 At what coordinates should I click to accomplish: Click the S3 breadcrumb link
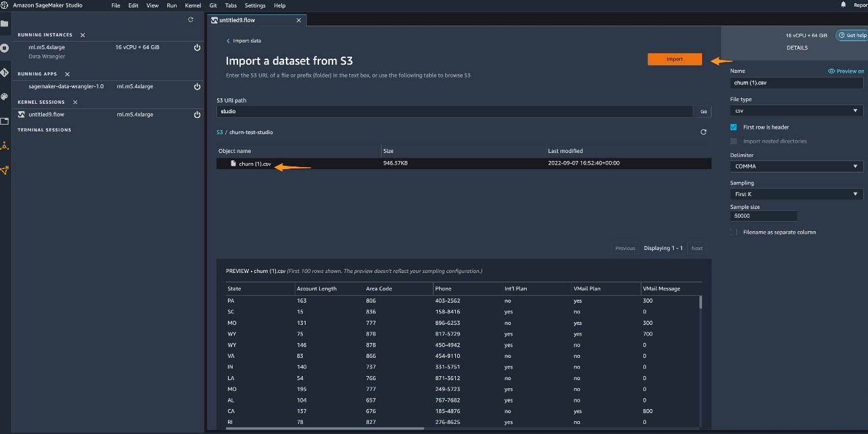219,132
